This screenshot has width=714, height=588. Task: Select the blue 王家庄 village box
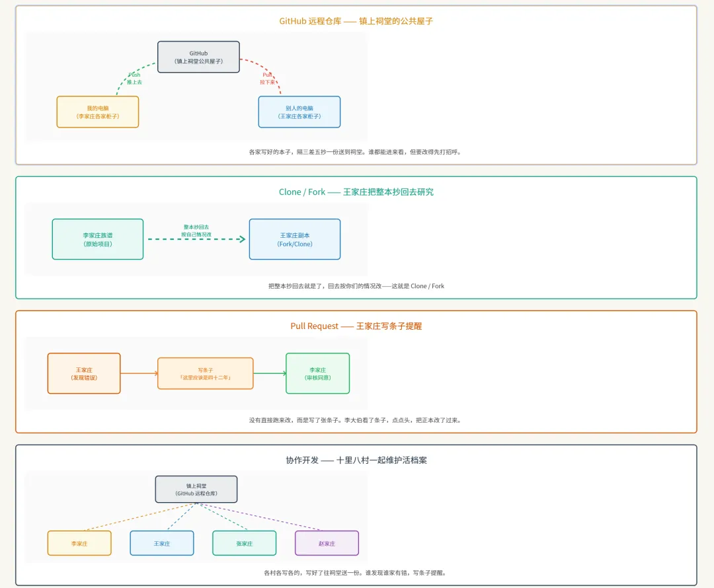click(x=162, y=543)
